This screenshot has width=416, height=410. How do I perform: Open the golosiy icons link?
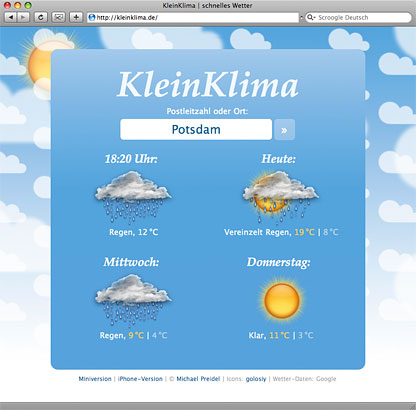tap(256, 379)
